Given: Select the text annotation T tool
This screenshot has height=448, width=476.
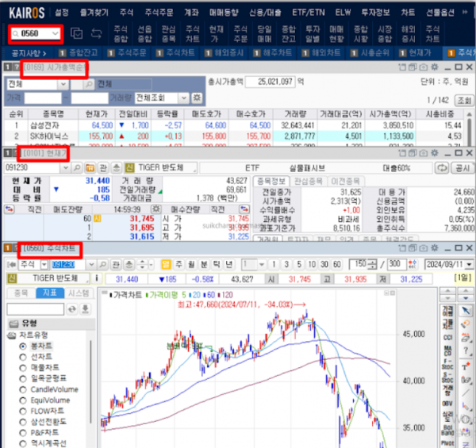Looking at the screenshot, I should click(x=466, y=366).
